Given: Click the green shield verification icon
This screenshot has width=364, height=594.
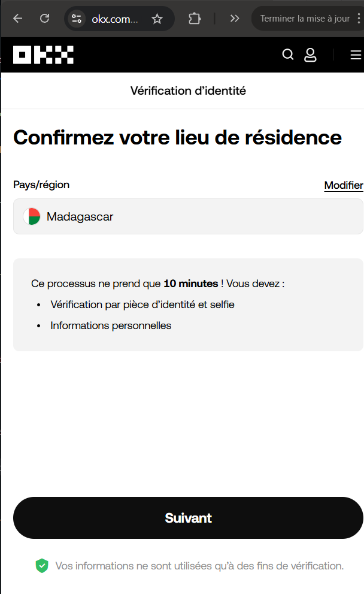Looking at the screenshot, I should (42, 566).
